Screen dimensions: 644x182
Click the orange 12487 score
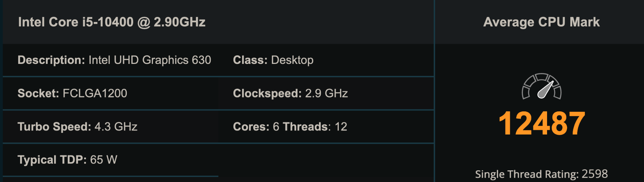[542, 123]
